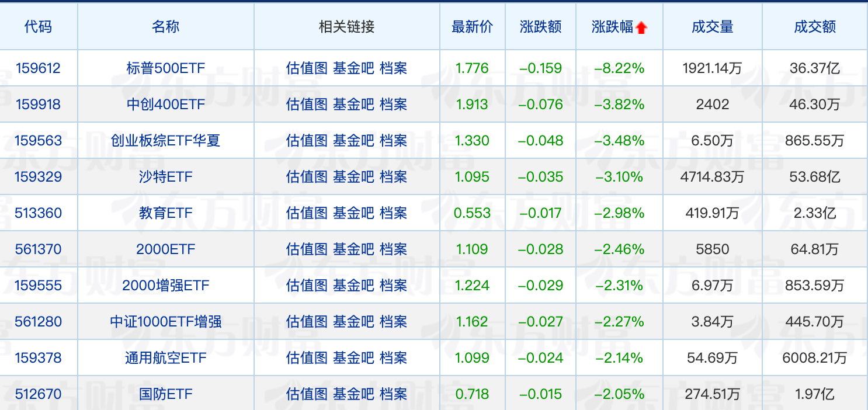Open 标普500ETF fund name link
The image size is (868, 410).
coord(166,68)
